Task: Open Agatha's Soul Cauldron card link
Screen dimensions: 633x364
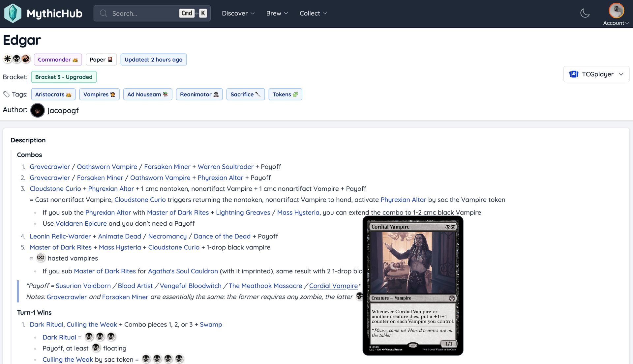Action: point(183,271)
